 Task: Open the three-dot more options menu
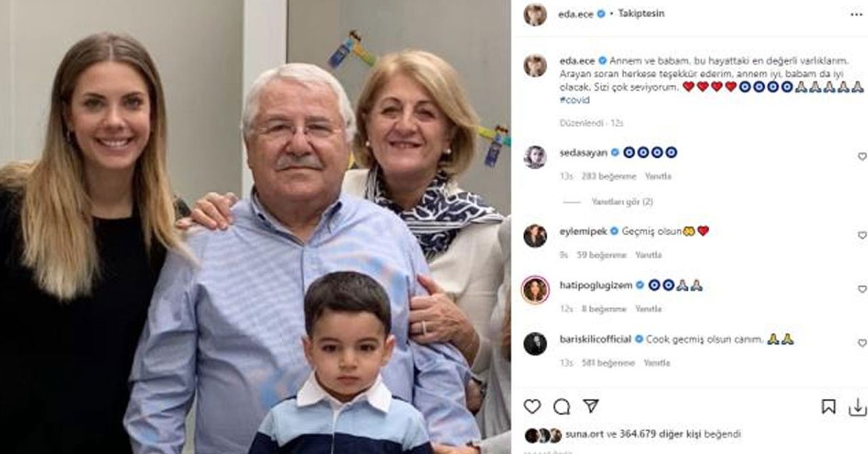coord(856,14)
